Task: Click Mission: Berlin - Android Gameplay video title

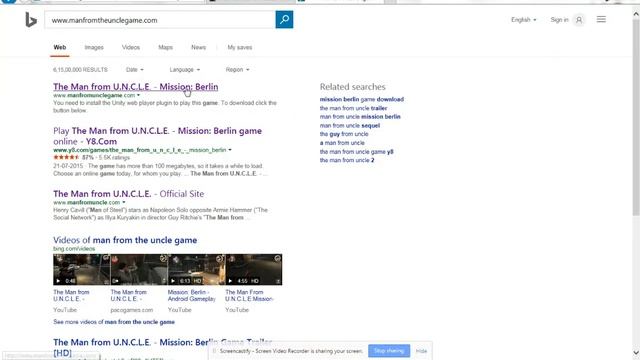Action: tap(191, 296)
